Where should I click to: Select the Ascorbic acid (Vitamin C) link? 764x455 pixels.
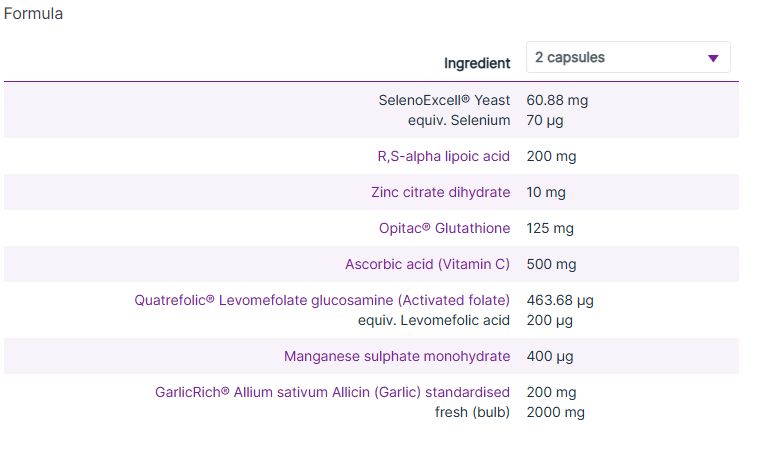coord(427,265)
